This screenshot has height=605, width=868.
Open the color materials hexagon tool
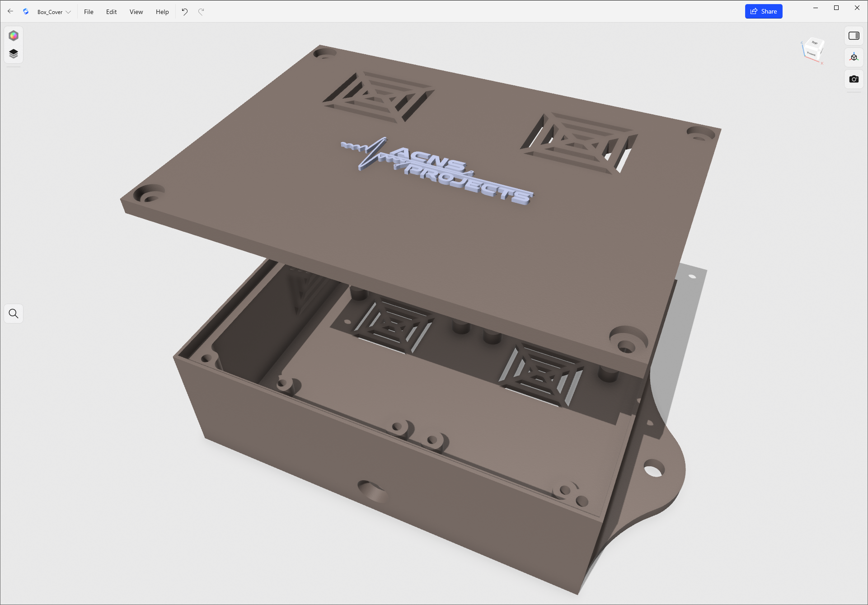pos(14,36)
